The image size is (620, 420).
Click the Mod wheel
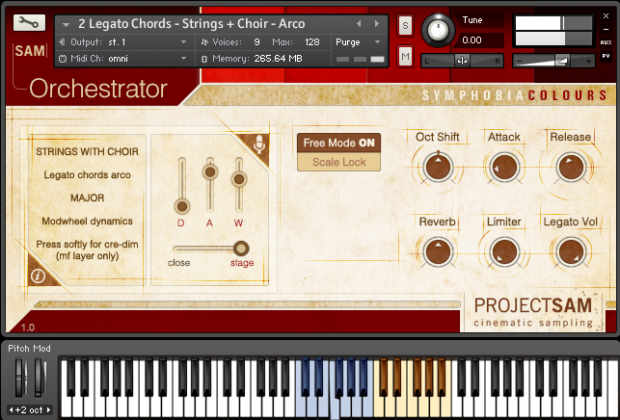(x=39, y=377)
